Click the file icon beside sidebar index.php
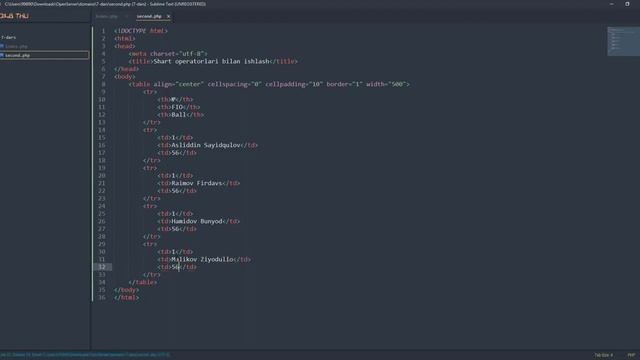 [x=2, y=46]
